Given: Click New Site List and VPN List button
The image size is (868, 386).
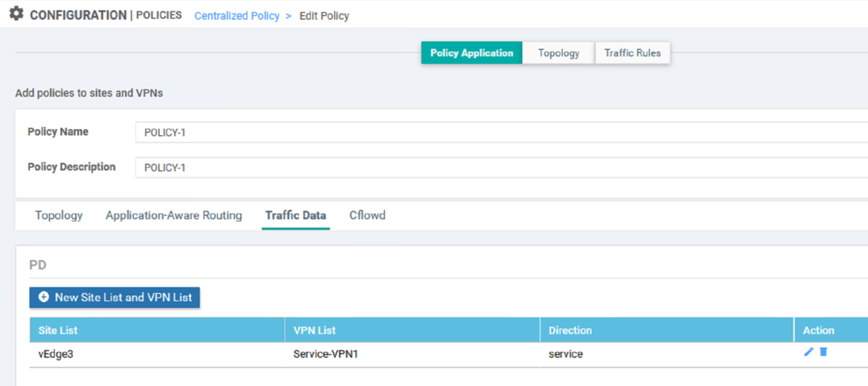Looking at the screenshot, I should (114, 297).
